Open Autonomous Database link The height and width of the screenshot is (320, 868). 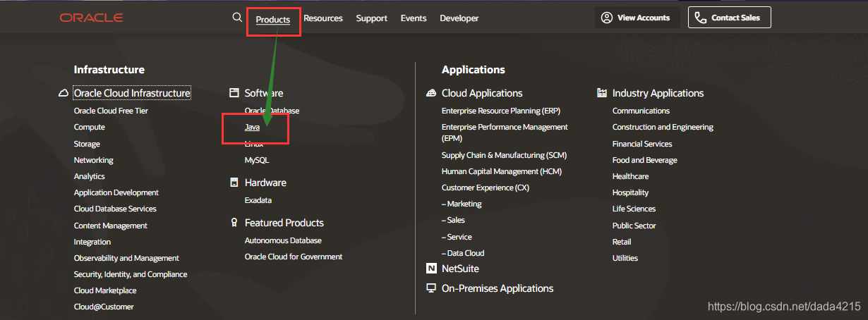[283, 240]
